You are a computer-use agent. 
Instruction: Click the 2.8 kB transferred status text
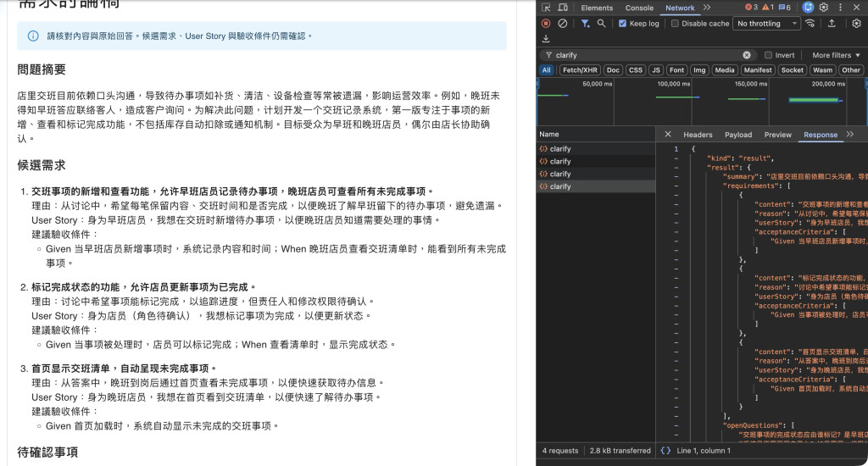pyautogui.click(x=620, y=451)
